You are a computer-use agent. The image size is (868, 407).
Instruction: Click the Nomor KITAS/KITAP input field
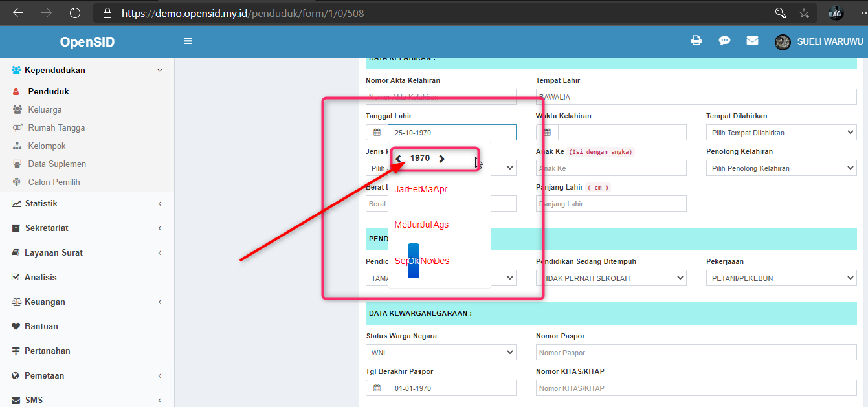696,388
